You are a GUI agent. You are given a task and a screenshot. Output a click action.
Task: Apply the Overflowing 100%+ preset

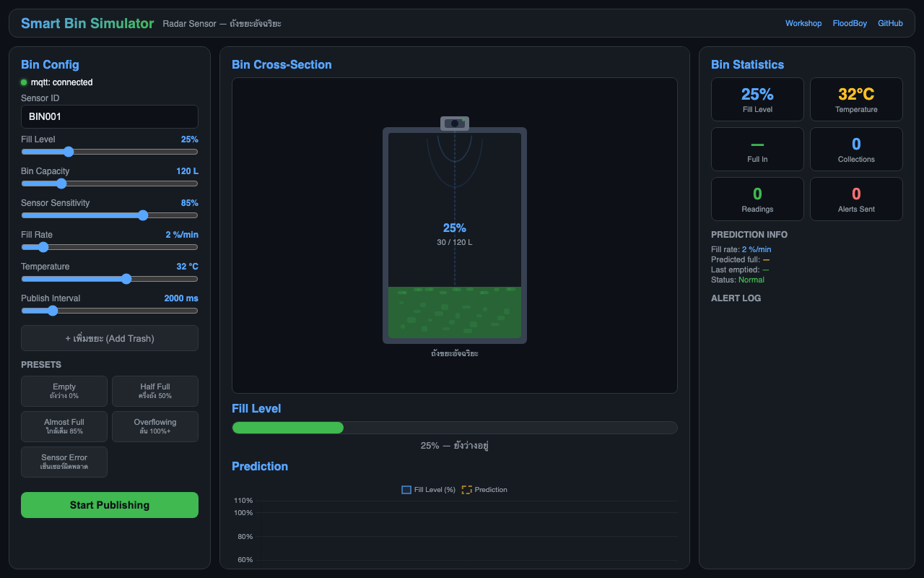155,426
